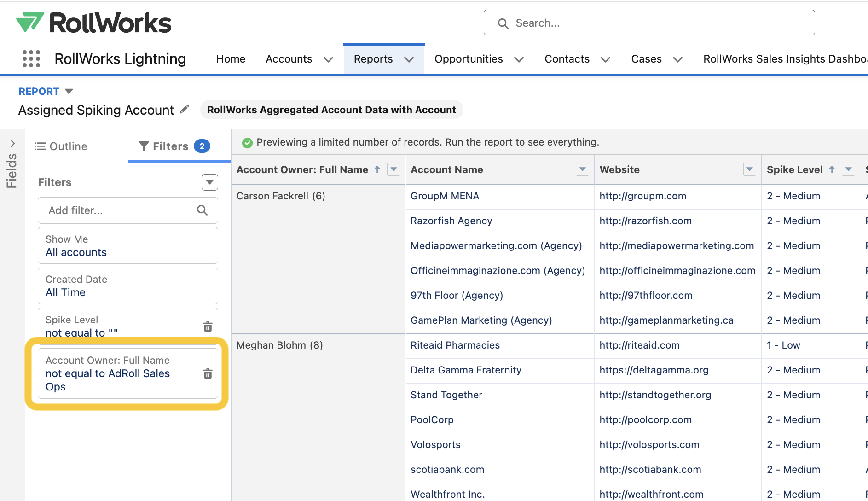Click the Website column header
The image size is (868, 501).
coord(619,169)
